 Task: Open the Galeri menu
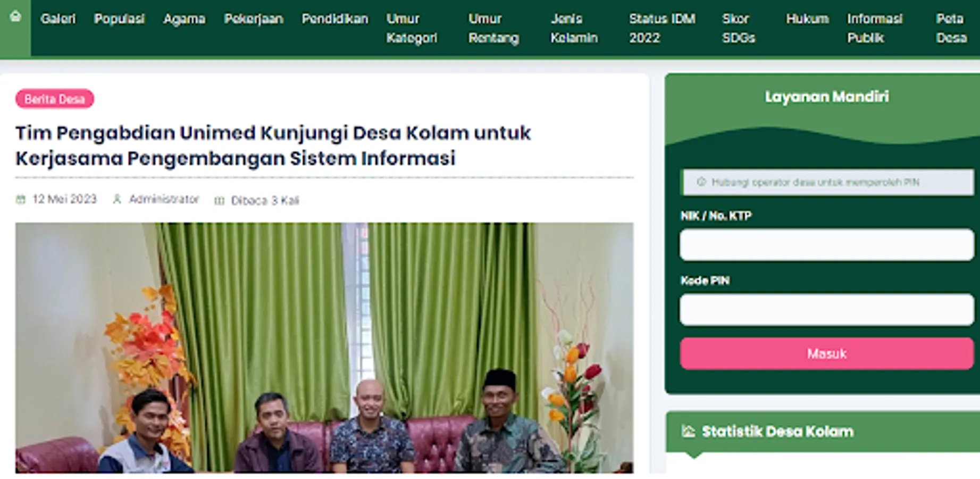click(58, 19)
